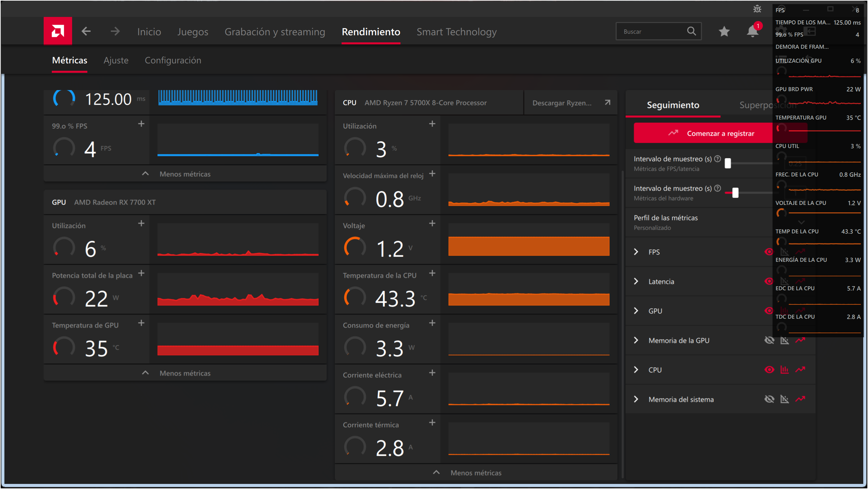This screenshot has height=489, width=868.
Task: Expand the GPU tracking group
Action: click(x=636, y=311)
